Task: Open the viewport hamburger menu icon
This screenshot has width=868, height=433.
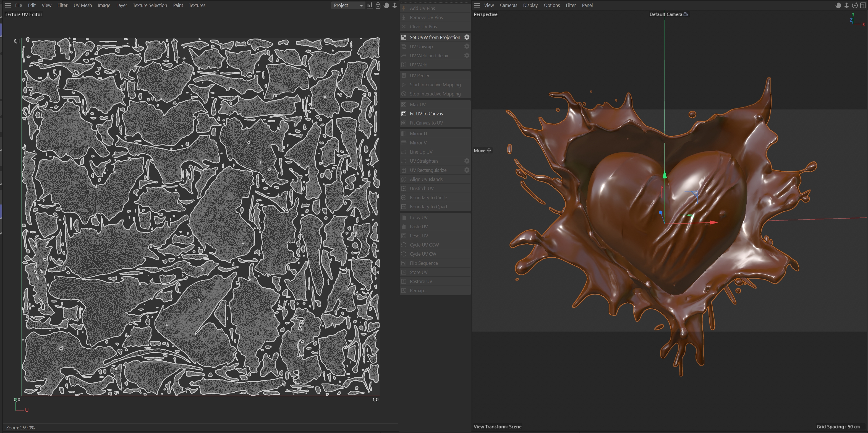Action: pyautogui.click(x=477, y=6)
